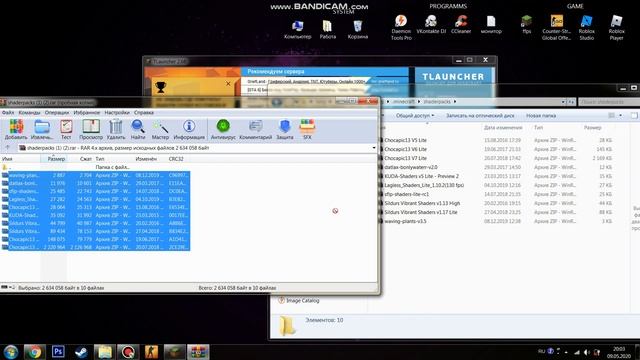Viewport: 640px width, 360px height.
Task: Open Google Chrome from the taskbar
Action: tap(34, 352)
